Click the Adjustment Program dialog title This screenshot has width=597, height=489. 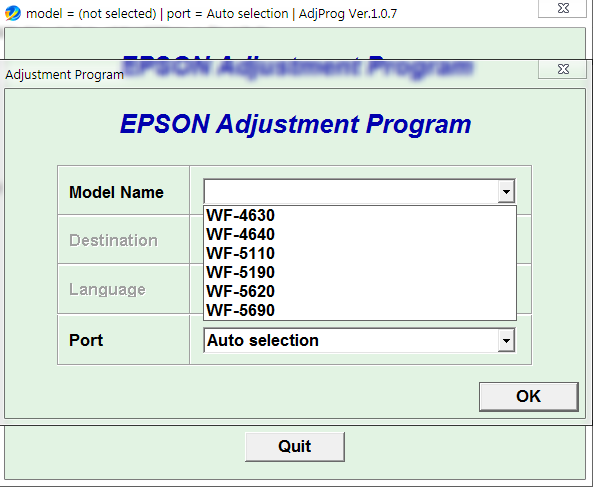tap(64, 75)
